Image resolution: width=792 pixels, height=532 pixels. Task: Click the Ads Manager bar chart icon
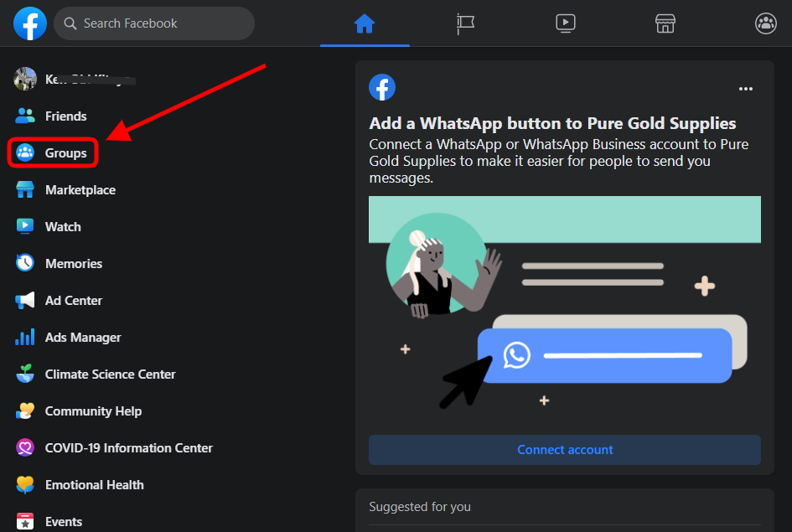click(x=25, y=337)
